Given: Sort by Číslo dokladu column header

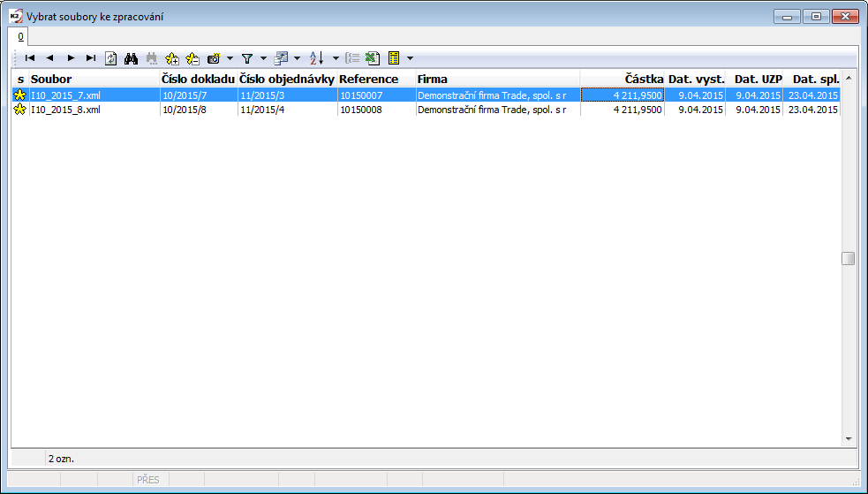Looking at the screenshot, I should pos(199,80).
